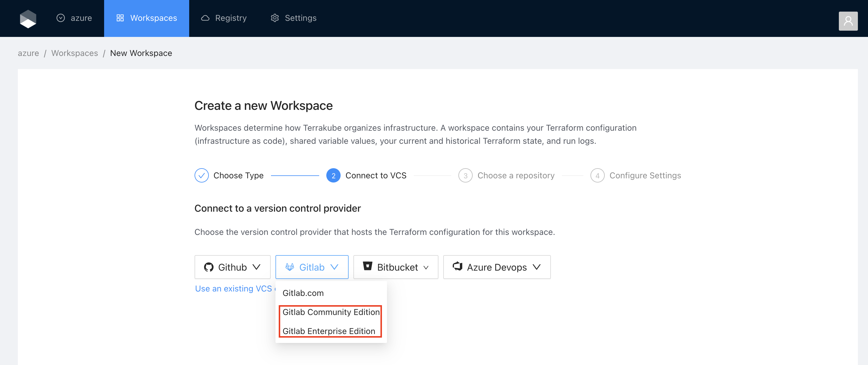Click the Terrakube logo icon
Viewport: 868px width, 365px height.
(28, 18)
